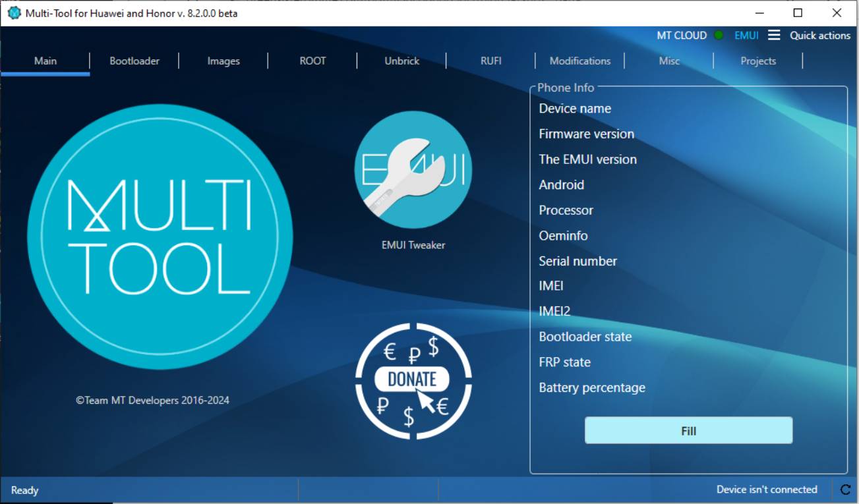
Task: Select the Unbrick tab
Action: click(401, 61)
